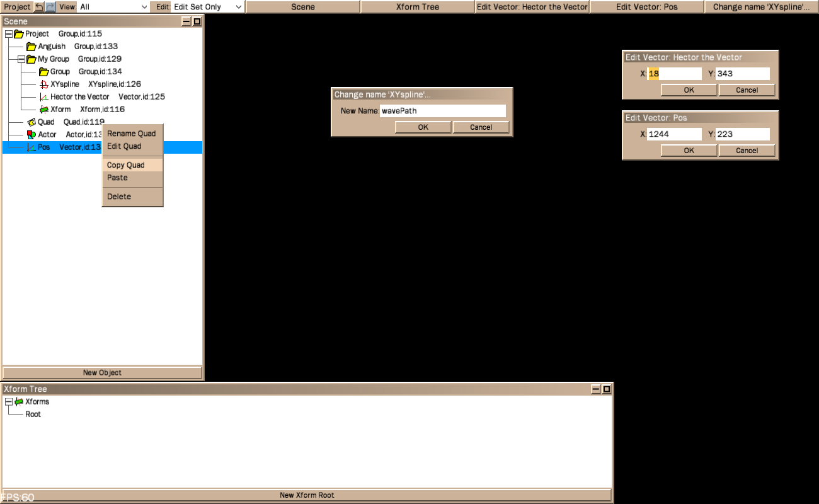Collapse the Xforms tree node
This screenshot has width=819, height=504.
(9, 402)
